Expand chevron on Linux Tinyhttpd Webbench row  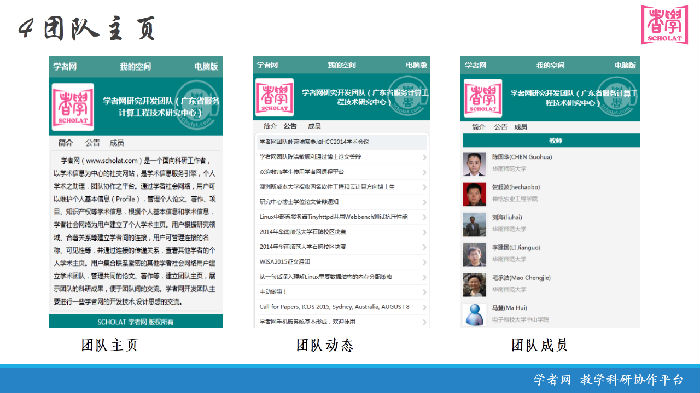click(x=424, y=217)
